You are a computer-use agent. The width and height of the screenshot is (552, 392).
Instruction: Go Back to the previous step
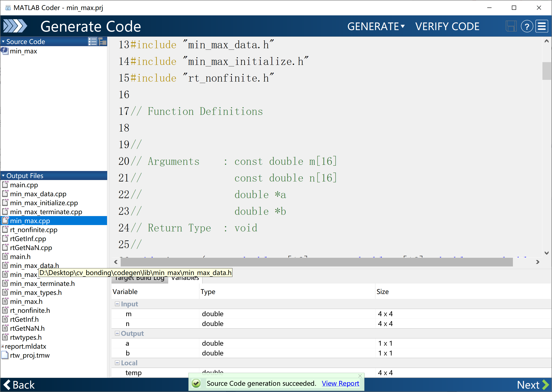tap(19, 385)
